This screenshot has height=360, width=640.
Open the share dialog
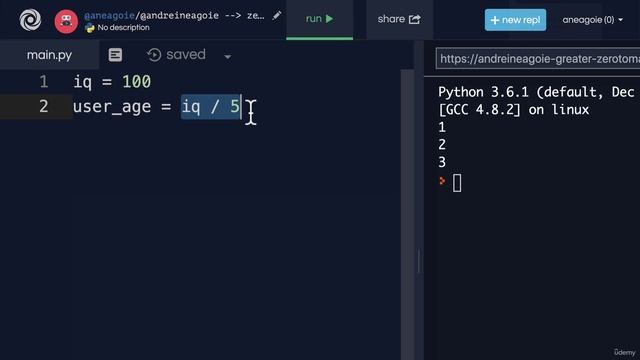[x=399, y=19]
